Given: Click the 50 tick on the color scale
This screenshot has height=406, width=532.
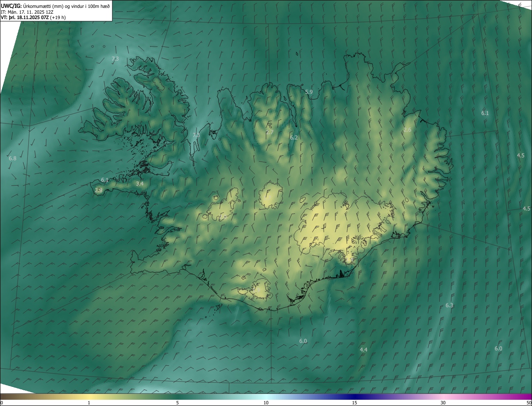Looking at the screenshot, I should click(529, 403).
